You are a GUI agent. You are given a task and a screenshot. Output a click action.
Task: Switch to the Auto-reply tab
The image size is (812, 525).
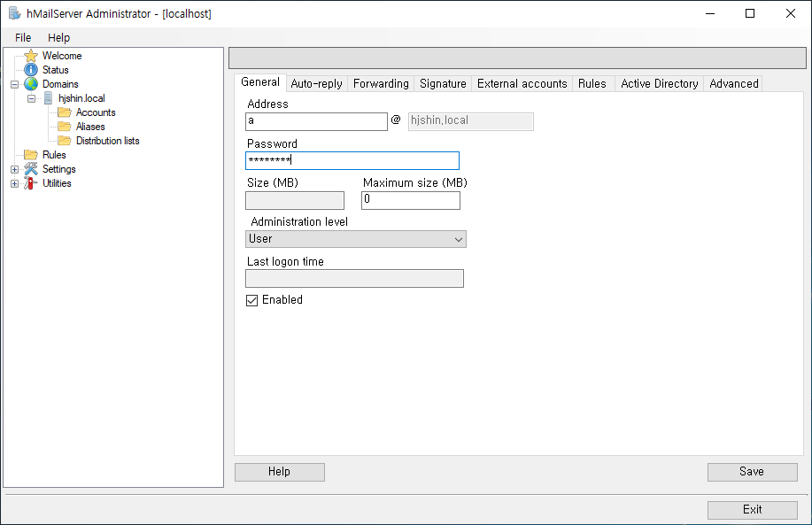pos(316,84)
